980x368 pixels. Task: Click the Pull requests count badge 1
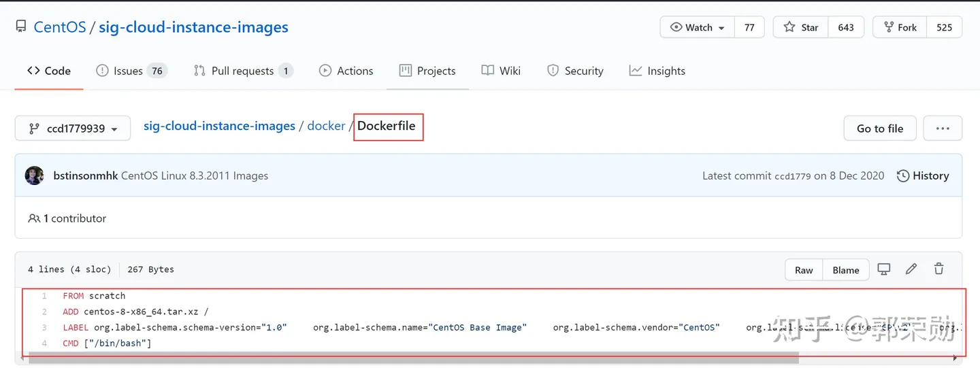pos(286,71)
